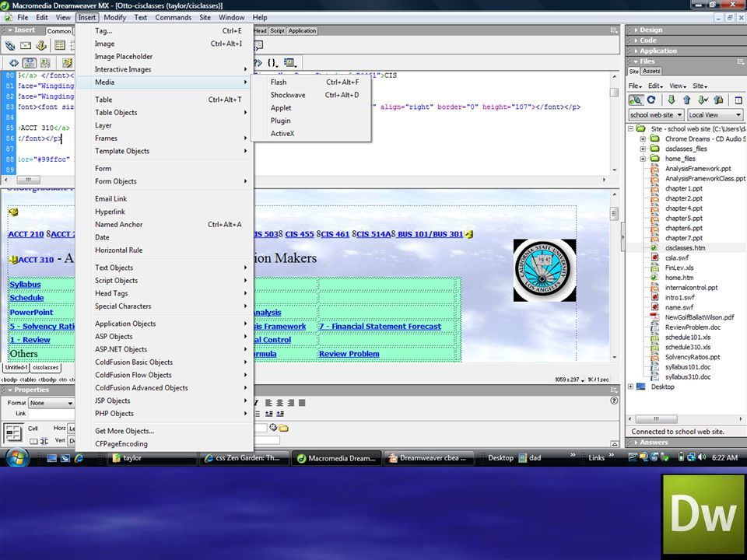Click the split cell icon in Properties

pos(44,441)
